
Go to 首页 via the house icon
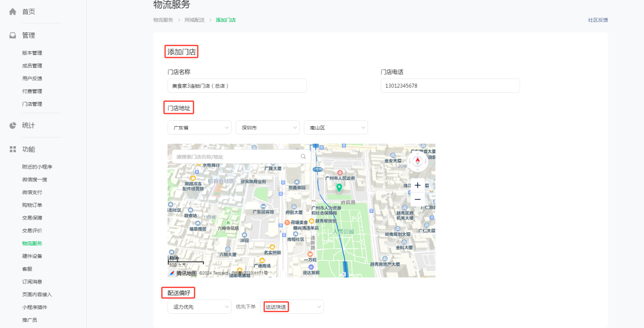[13, 12]
